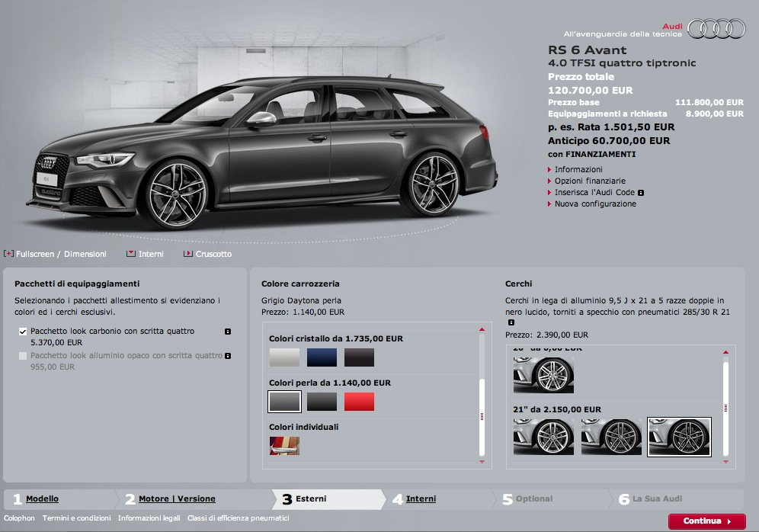Click the info icon beside Inserisca l'Audi Code
Viewport: 759px width, 532px height.
641,193
